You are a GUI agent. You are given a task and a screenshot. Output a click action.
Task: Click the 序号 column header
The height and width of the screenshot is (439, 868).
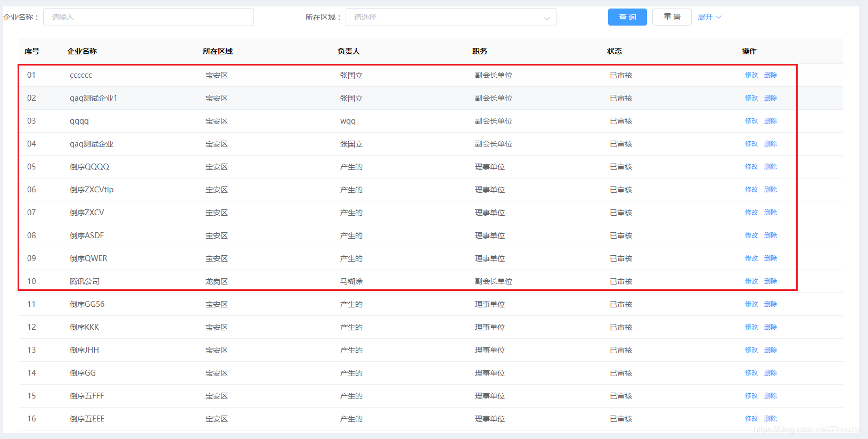[x=32, y=51]
